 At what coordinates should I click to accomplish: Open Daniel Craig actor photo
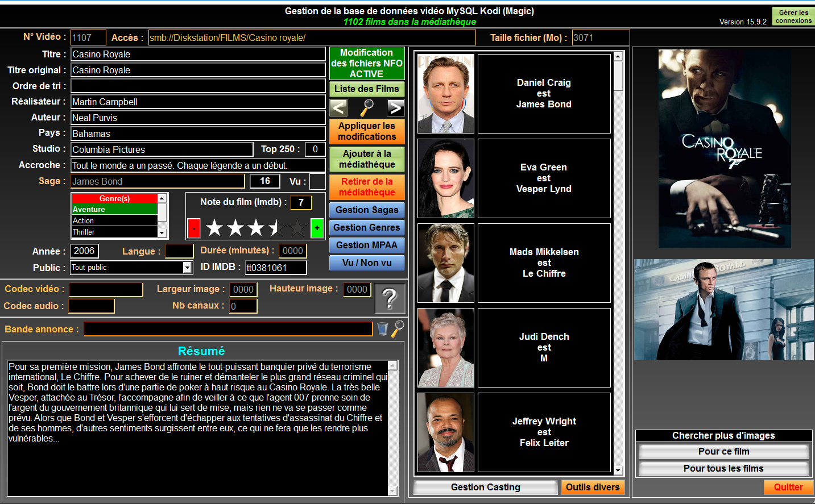[x=446, y=94]
